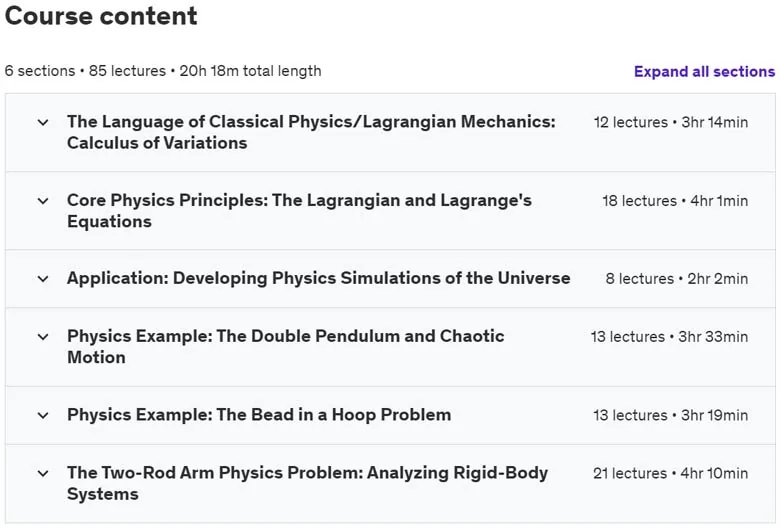This screenshot has height=531, width=780.
Task: Click the 8 lectures 2hr 2min label
Action: point(677,279)
